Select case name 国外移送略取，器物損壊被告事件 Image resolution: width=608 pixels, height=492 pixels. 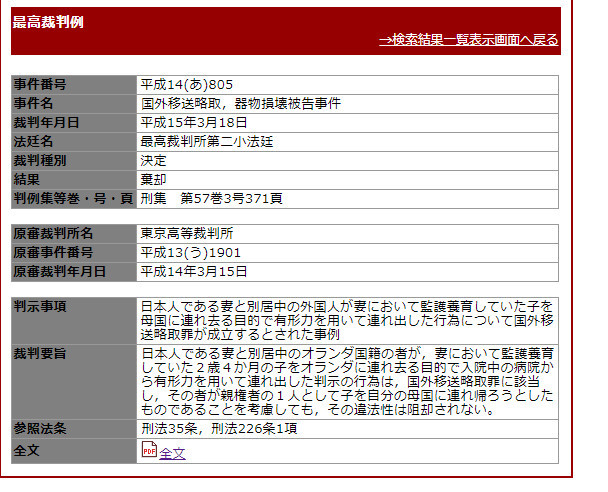pos(240,104)
